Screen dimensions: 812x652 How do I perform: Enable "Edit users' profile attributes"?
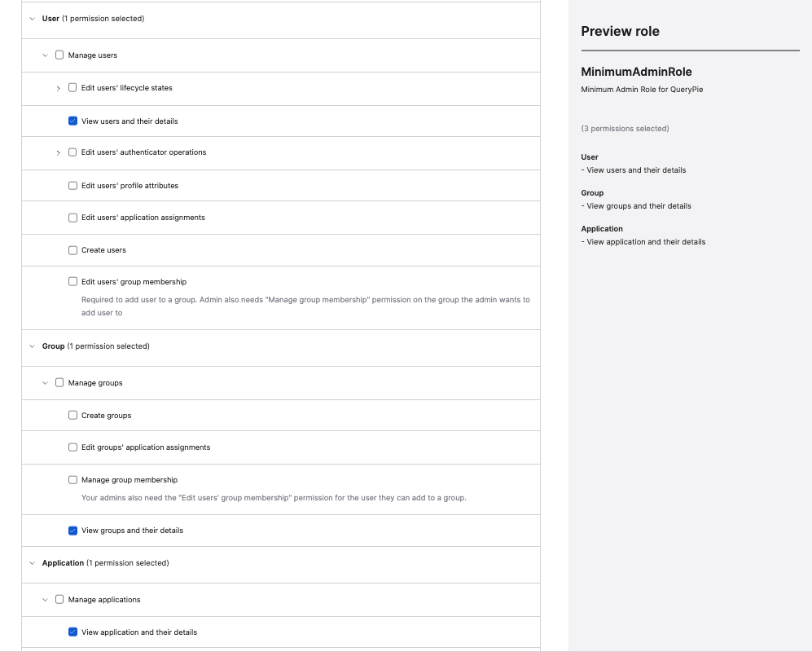pos(72,185)
